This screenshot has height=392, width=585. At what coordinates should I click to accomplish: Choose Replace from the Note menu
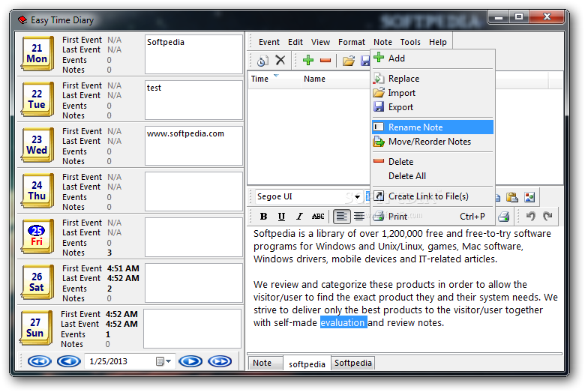[x=433, y=79]
